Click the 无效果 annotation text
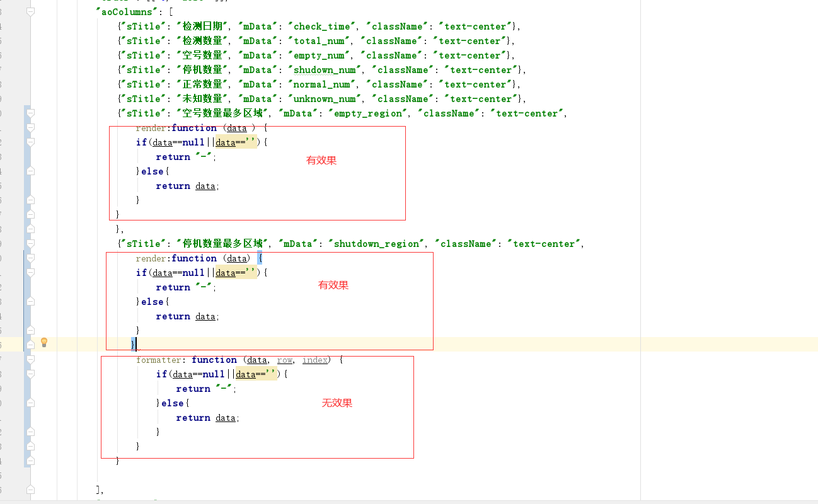This screenshot has width=818, height=504. 337,403
